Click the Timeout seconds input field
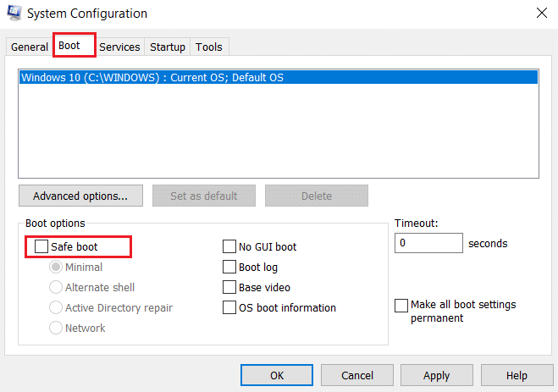The height and width of the screenshot is (392, 558). pos(428,243)
